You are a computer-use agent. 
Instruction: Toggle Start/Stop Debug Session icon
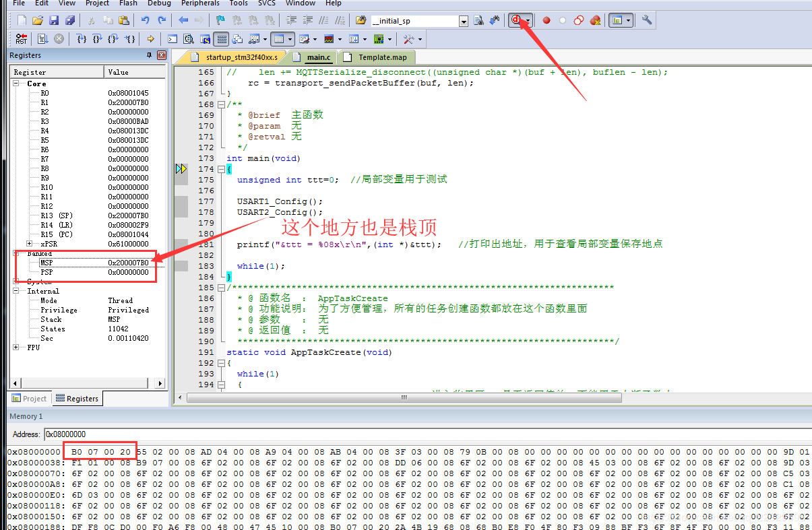pos(516,20)
